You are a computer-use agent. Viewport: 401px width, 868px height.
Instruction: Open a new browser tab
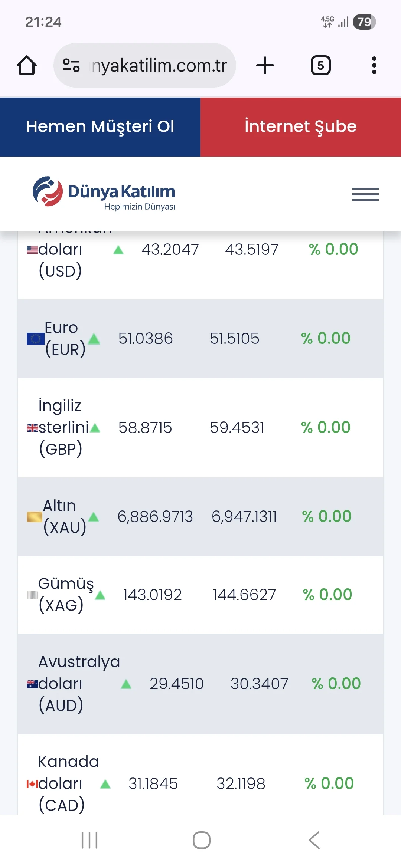pyautogui.click(x=265, y=66)
